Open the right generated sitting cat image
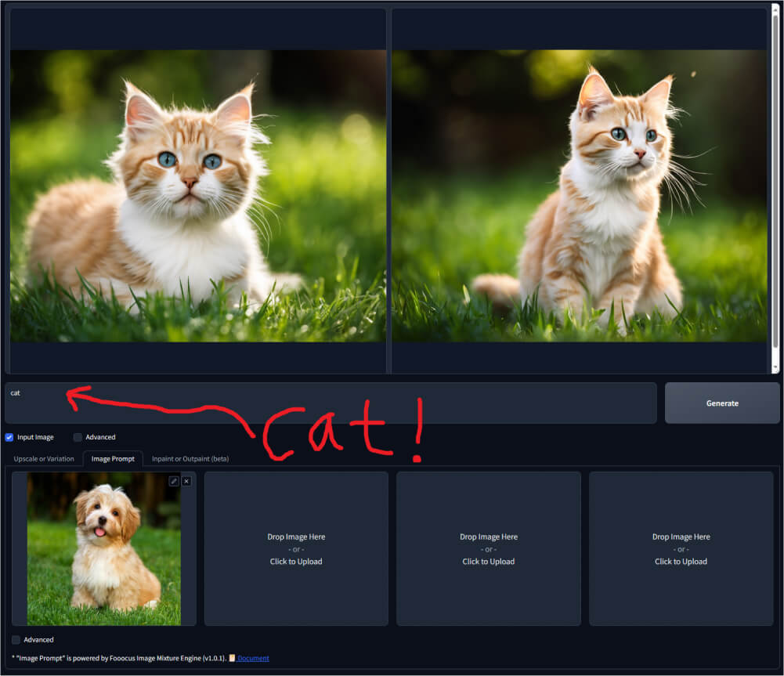 point(579,196)
